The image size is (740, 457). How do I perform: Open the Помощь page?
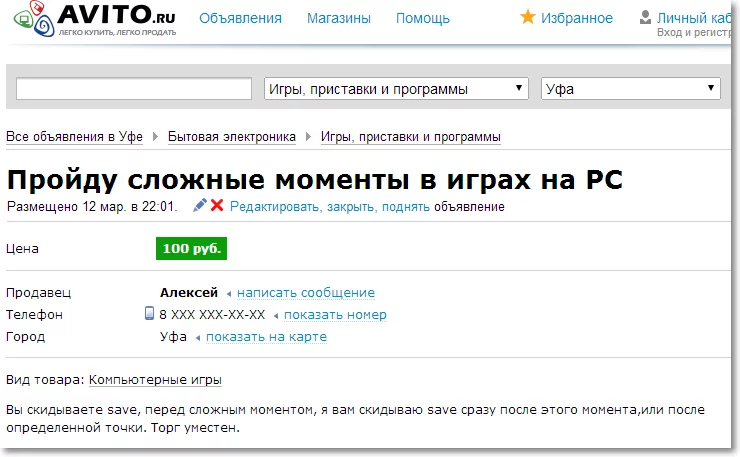click(423, 18)
